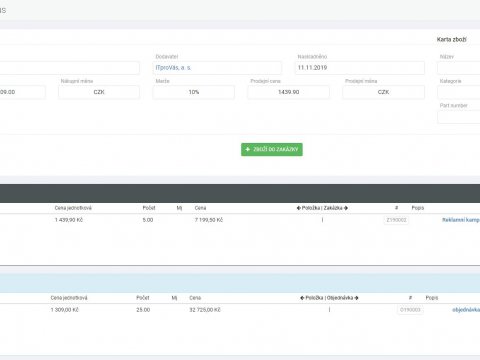The image size is (480, 360).
Task: Click the Naskladněno date field 11.11.2019
Action: click(360, 68)
